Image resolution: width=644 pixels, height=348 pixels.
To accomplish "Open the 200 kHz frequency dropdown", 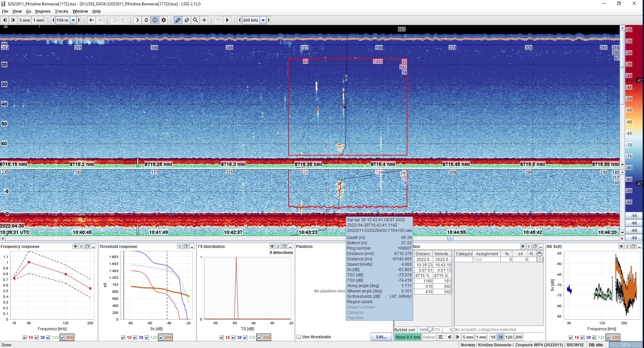I will tap(263, 20).
